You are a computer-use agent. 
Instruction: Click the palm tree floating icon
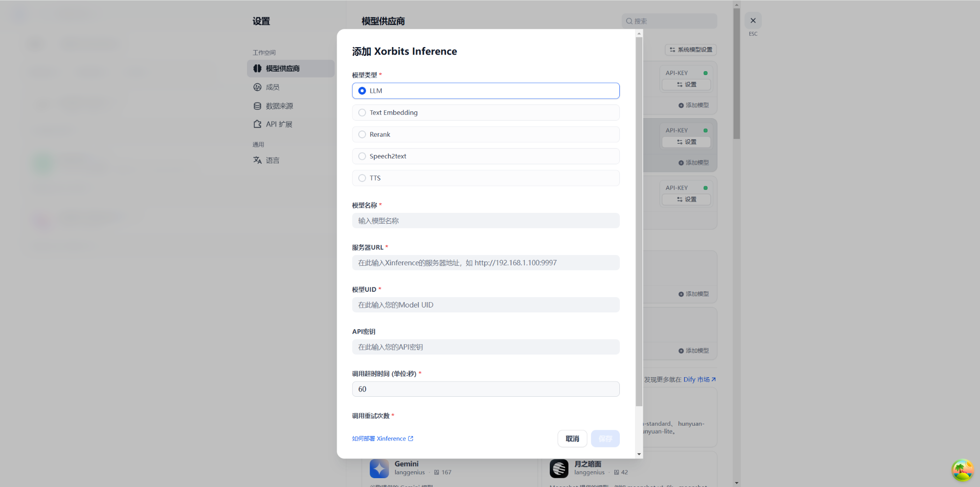[x=962, y=470]
